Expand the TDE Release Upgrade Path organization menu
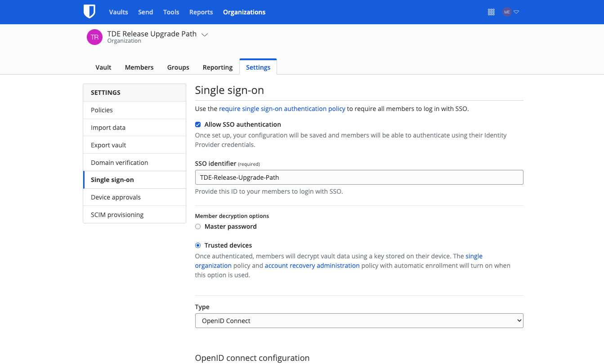This screenshot has width=604, height=364. [x=205, y=34]
